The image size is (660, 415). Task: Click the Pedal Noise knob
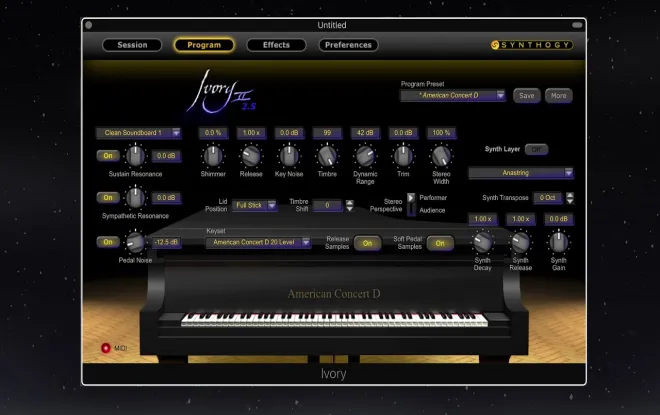(136, 242)
